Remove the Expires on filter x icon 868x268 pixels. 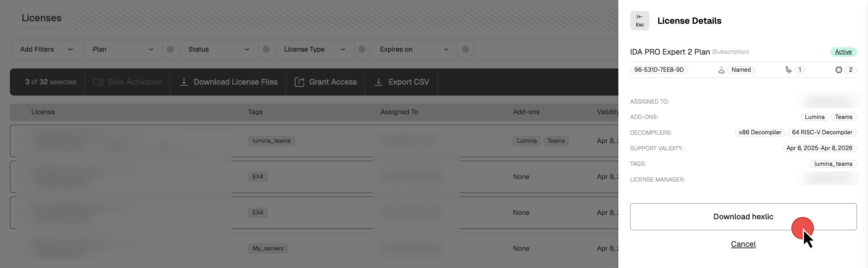(x=466, y=49)
